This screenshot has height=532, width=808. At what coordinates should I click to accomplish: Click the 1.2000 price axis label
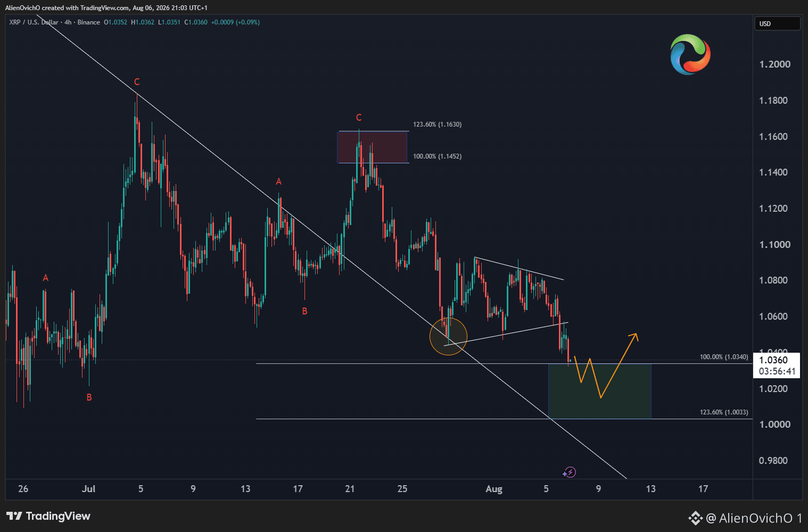click(x=775, y=64)
